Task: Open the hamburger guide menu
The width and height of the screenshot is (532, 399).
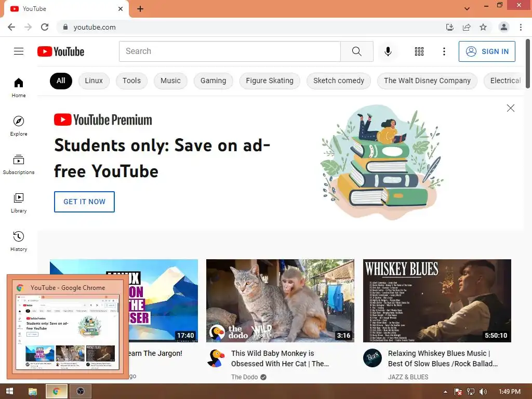Action: click(x=19, y=51)
